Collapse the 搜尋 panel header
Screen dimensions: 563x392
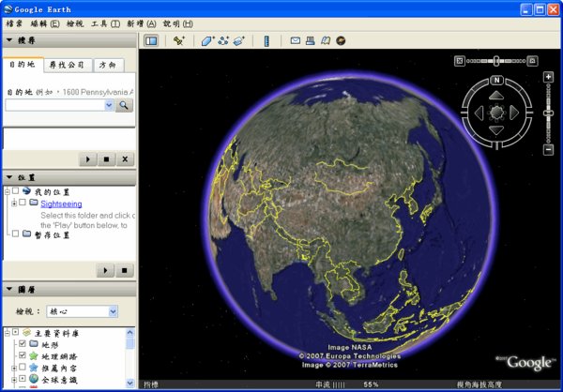click(x=9, y=41)
